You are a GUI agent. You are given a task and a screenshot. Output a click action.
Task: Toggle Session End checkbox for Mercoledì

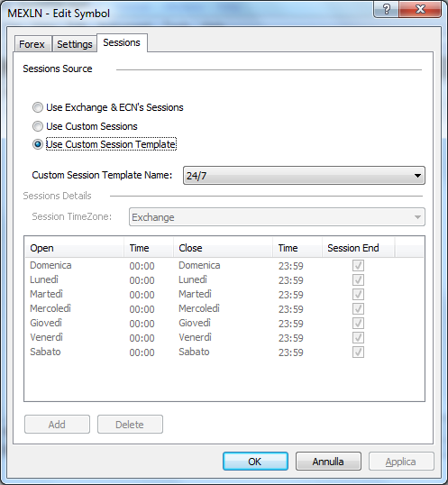pyautogui.click(x=358, y=308)
